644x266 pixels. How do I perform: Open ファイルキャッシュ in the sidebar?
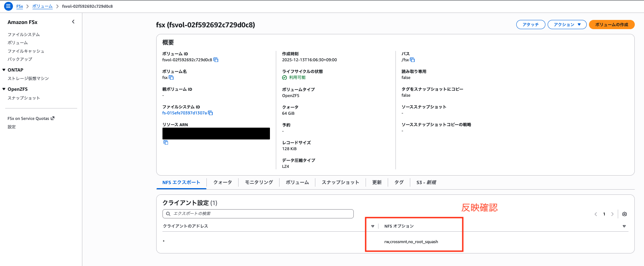26,51
